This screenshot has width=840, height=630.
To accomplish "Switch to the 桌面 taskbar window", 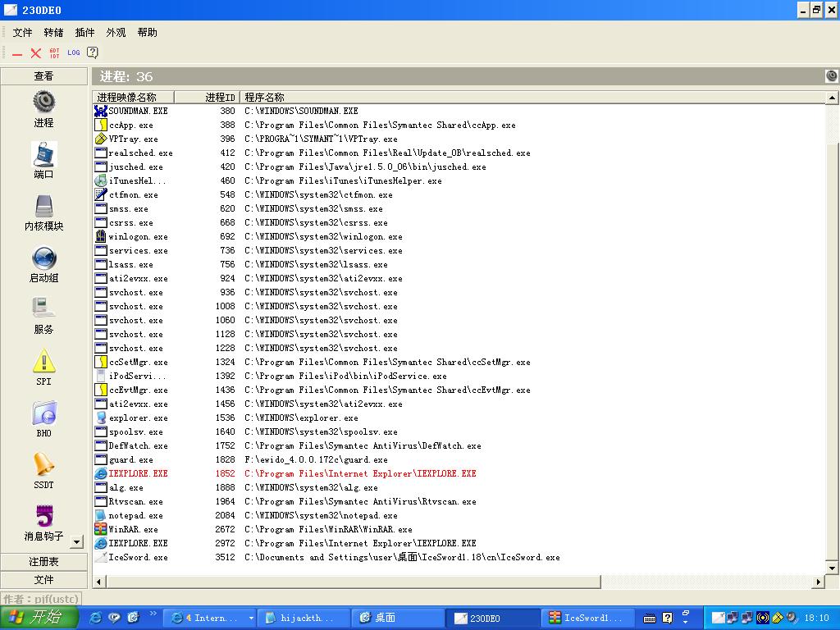I will tap(398, 619).
